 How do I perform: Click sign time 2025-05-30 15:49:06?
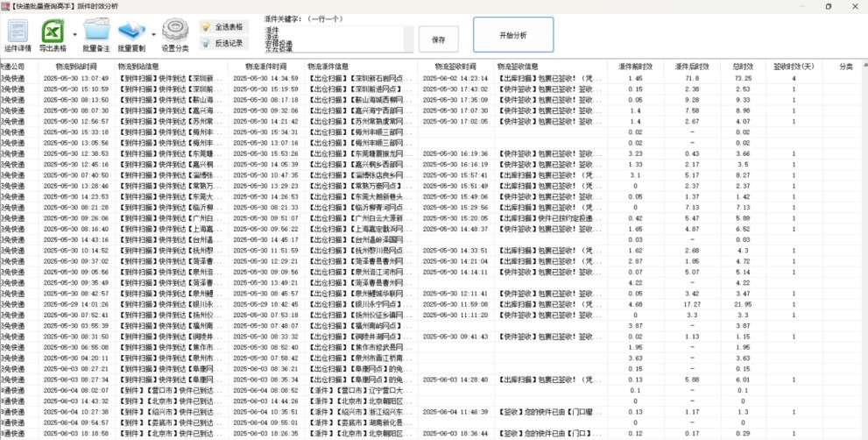(455, 196)
